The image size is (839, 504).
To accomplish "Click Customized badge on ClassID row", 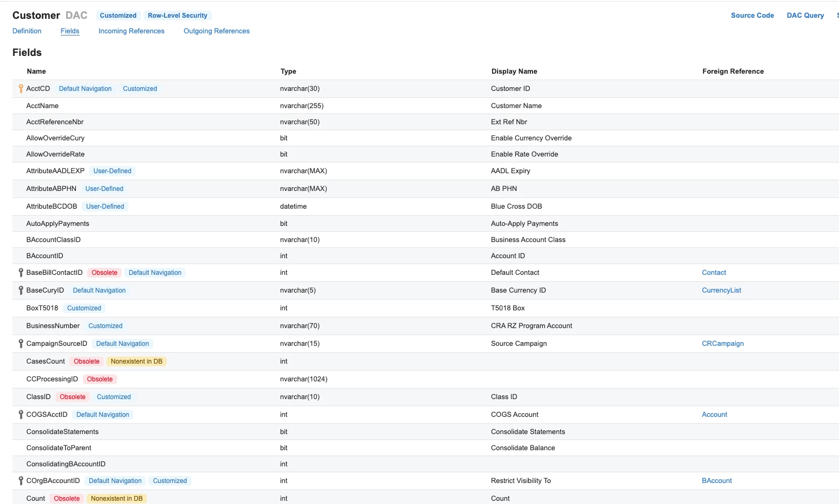I will coord(113,397).
